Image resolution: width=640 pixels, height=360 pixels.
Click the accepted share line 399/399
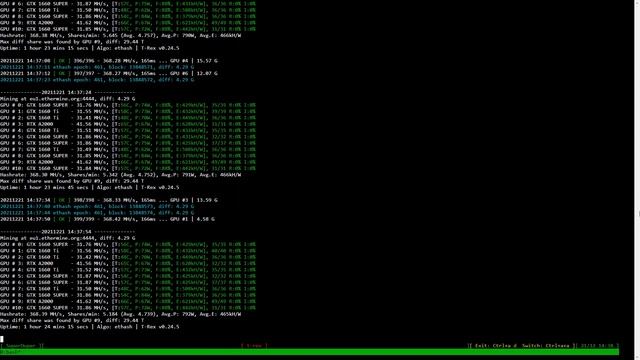click(x=107, y=219)
